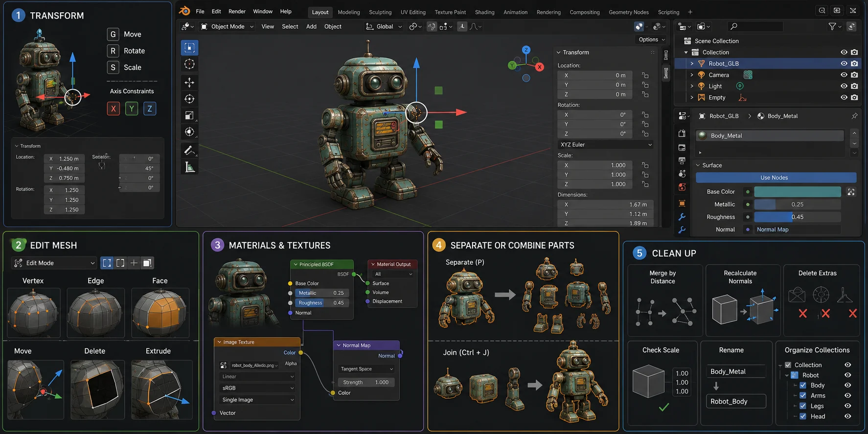
Task: Open the viewport Options button
Action: coord(652,40)
